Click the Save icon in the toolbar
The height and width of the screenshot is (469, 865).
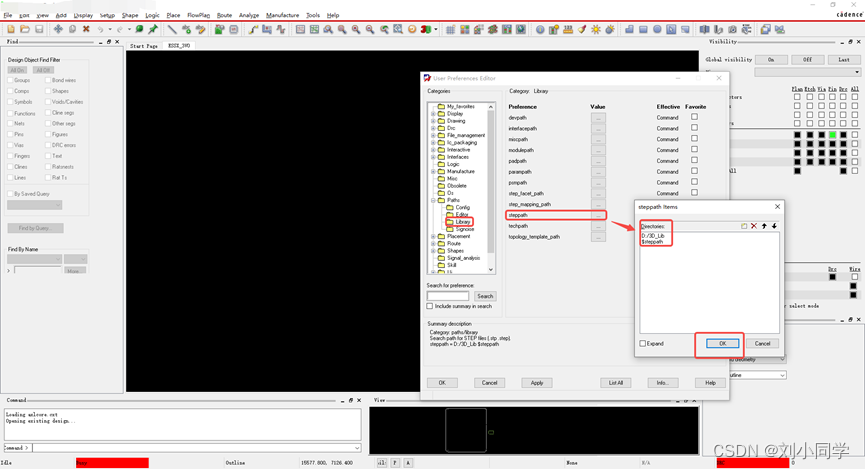coord(38,29)
